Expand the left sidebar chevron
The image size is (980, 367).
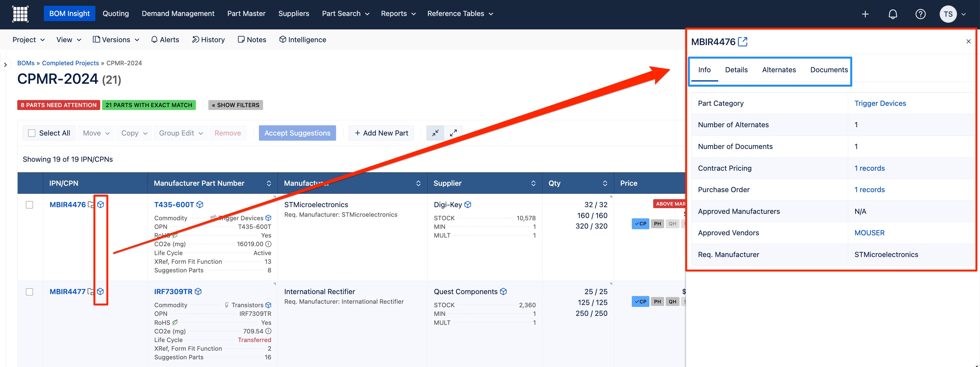(5, 65)
